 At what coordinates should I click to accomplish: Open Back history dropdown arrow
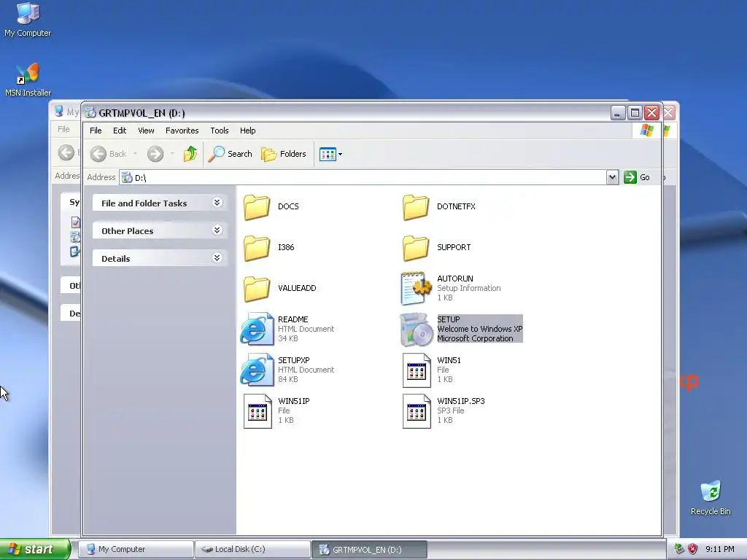tap(135, 154)
